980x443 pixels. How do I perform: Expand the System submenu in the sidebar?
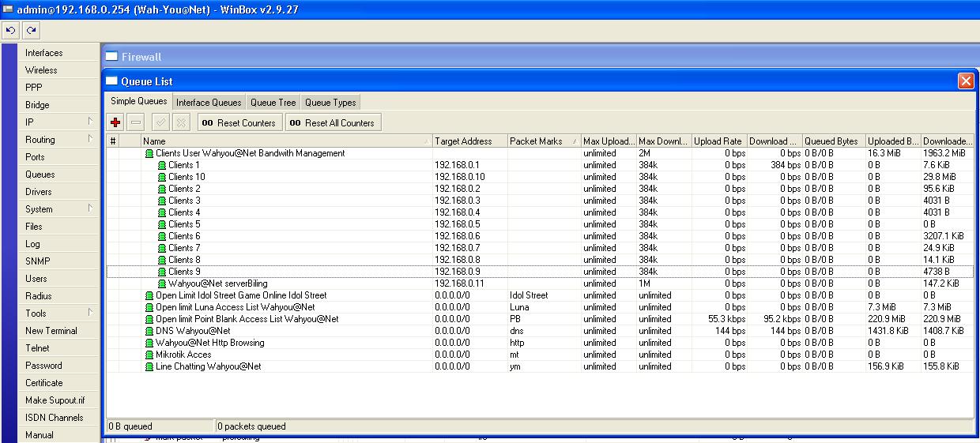pyautogui.click(x=59, y=209)
